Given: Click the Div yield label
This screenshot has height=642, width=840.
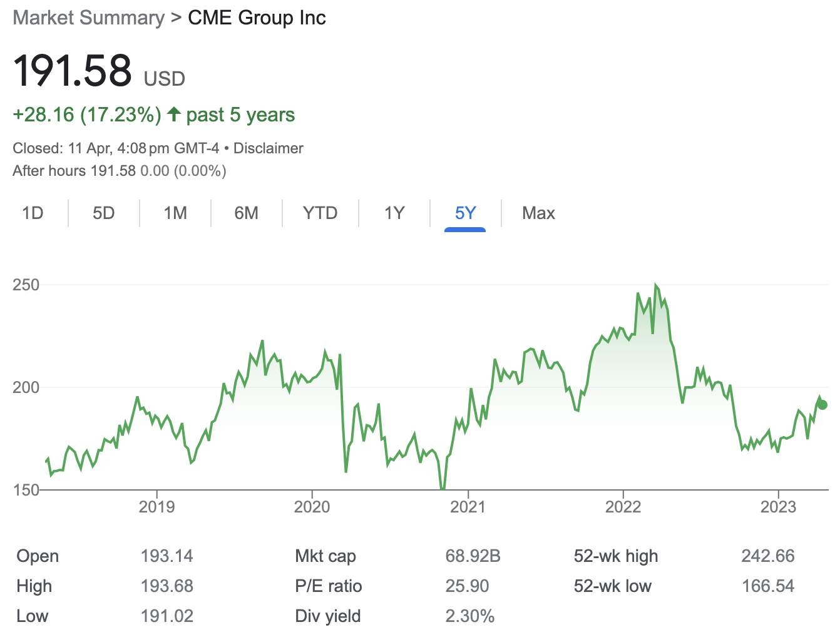Looking at the screenshot, I should pos(328,616).
